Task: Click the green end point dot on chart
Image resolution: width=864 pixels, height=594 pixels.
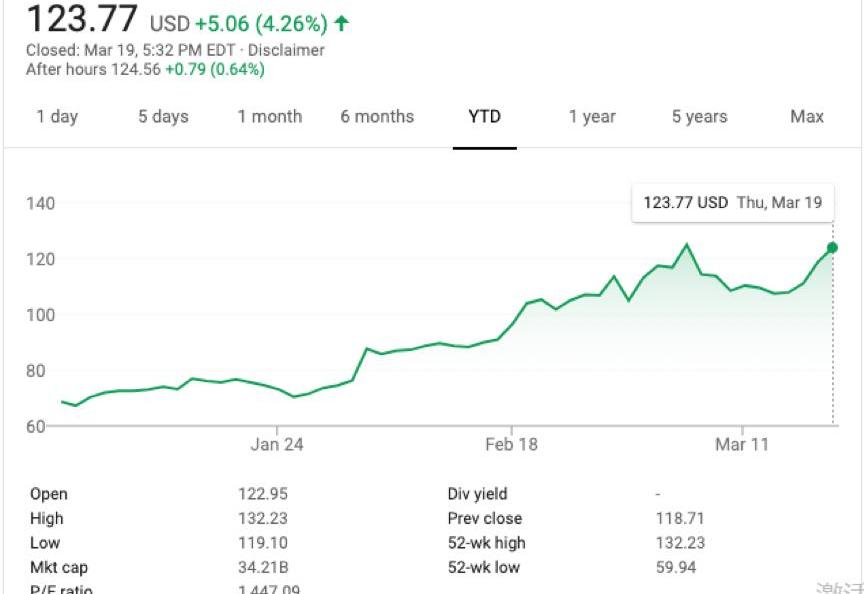Action: 832,247
